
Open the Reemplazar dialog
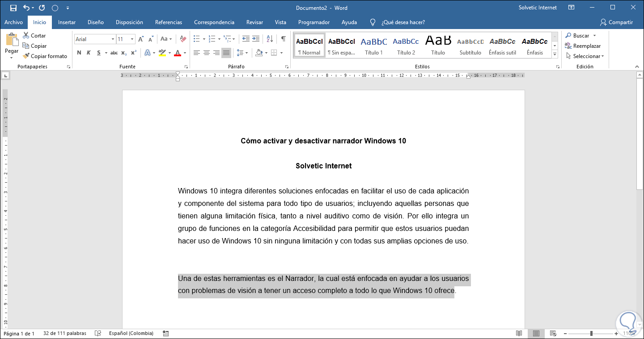[583, 46]
